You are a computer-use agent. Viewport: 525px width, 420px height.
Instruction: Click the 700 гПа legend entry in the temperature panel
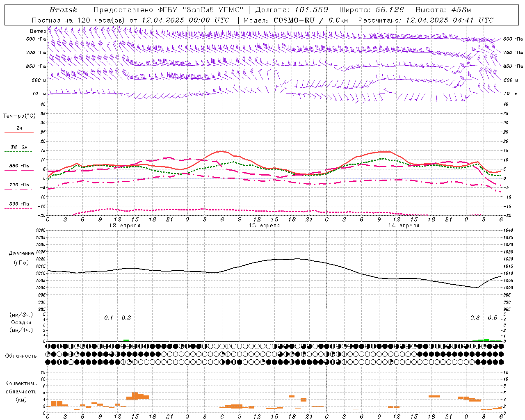(19, 185)
